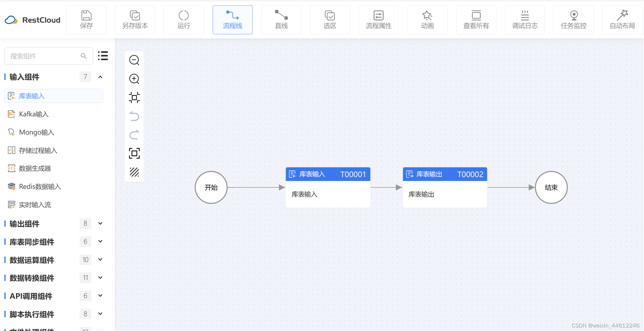This screenshot has height=331, width=644.
Task: Click the 搜索组件 search field
Action: click(44, 56)
